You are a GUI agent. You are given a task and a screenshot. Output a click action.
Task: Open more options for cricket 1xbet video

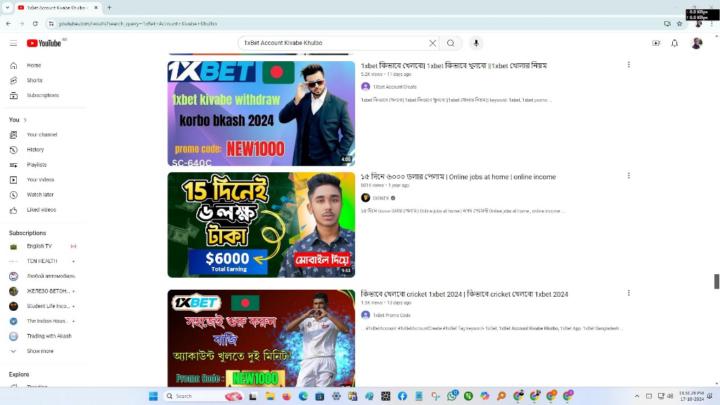pos(628,293)
